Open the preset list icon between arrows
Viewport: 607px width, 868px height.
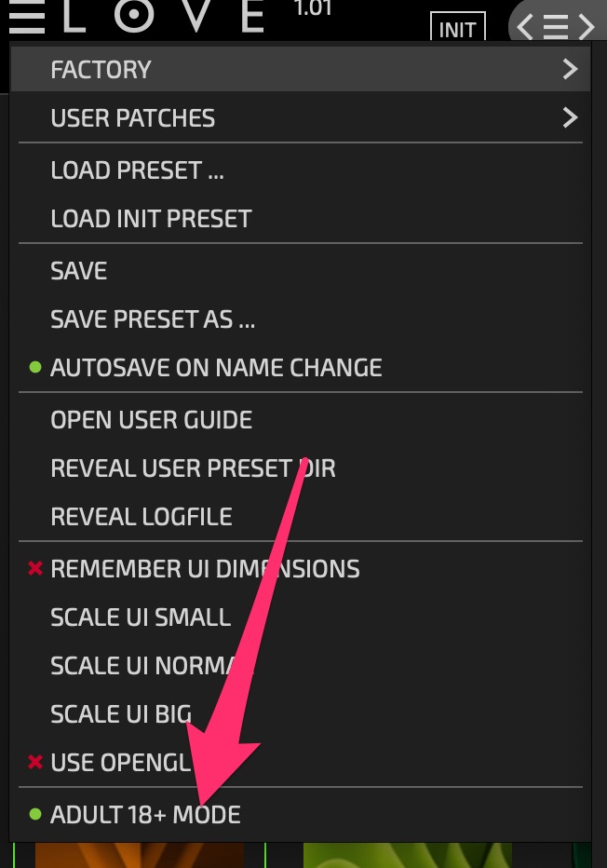click(x=556, y=27)
